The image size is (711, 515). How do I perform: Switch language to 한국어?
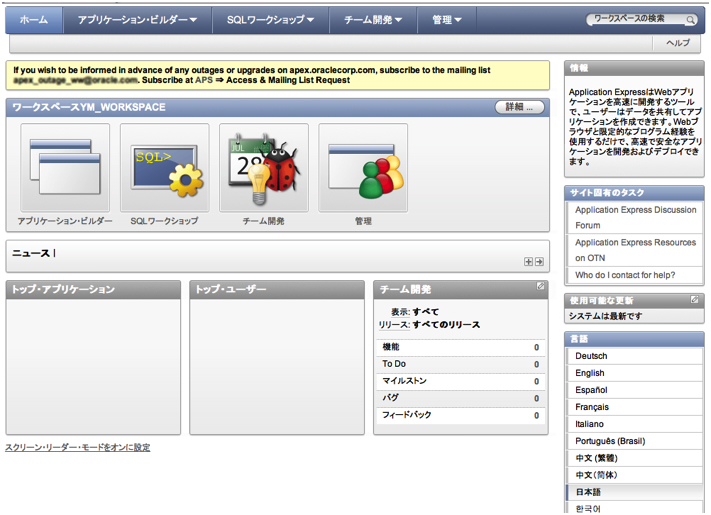[635, 509]
